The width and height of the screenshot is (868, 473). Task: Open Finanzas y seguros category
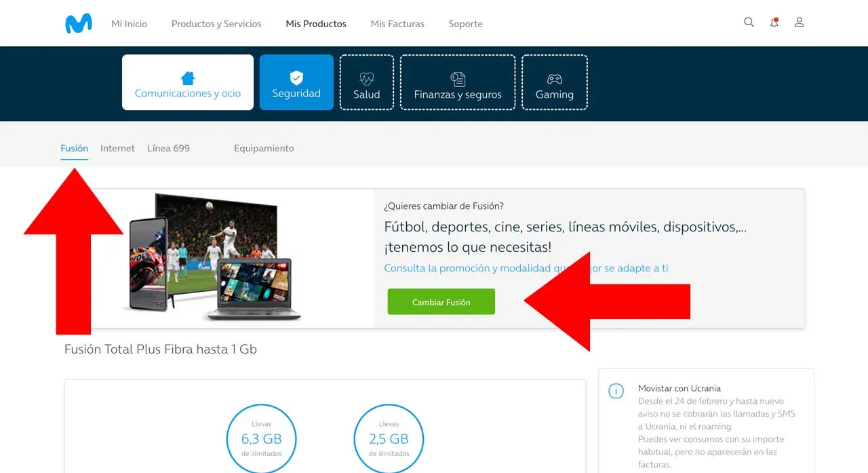[458, 82]
